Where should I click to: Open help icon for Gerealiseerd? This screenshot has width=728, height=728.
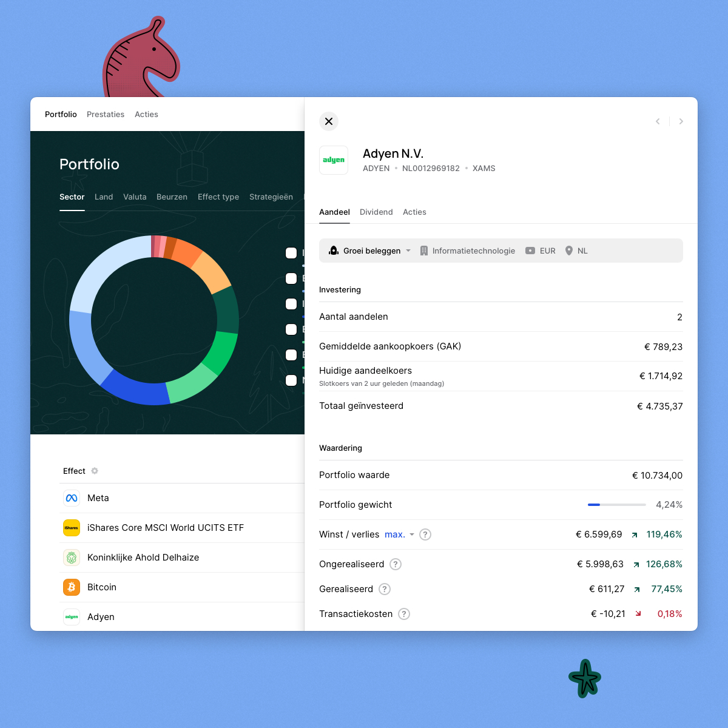click(385, 589)
